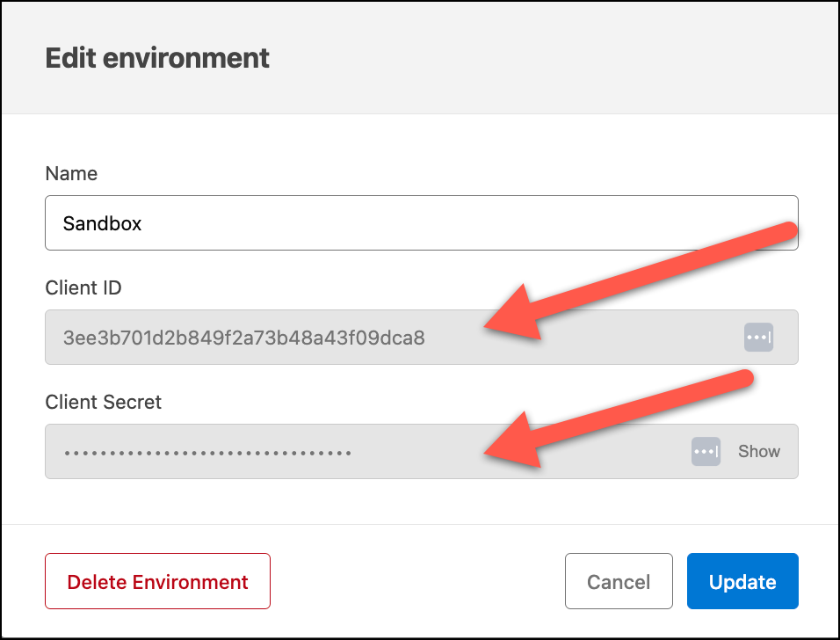Click the Client Secret label

[103, 402]
